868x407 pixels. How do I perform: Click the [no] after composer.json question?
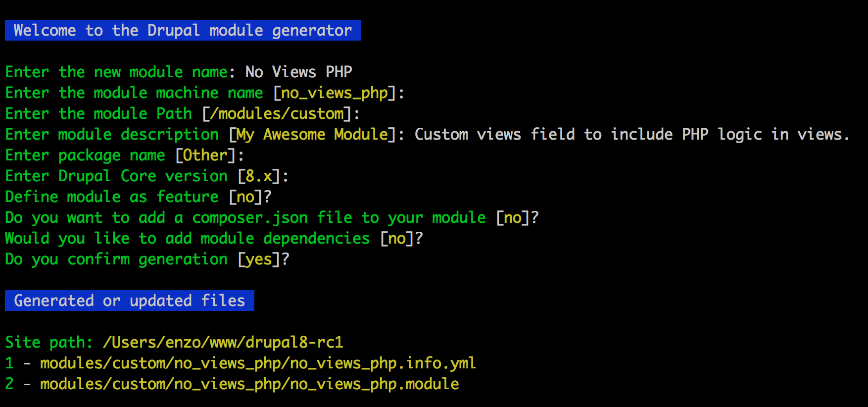pos(513,218)
